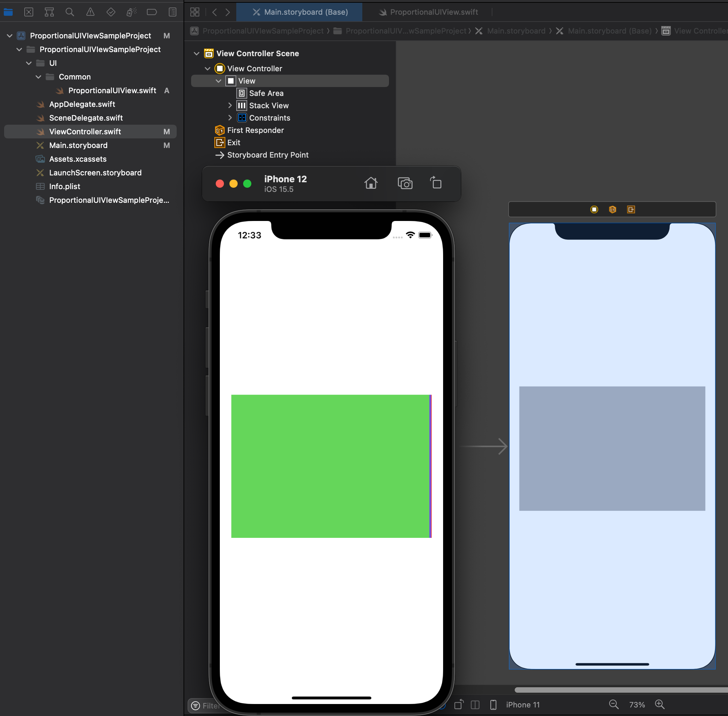Toggle the device orientation button
Viewport: 728px width, 716px height.
tap(459, 704)
